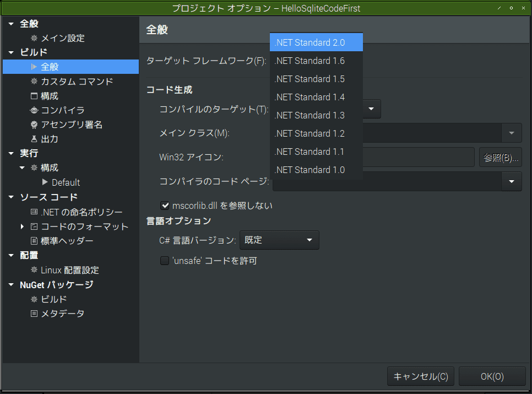Image resolution: width=532 pixels, height=394 pixels.
Task: Click the play icon beside Default
Action: pyautogui.click(x=45, y=182)
